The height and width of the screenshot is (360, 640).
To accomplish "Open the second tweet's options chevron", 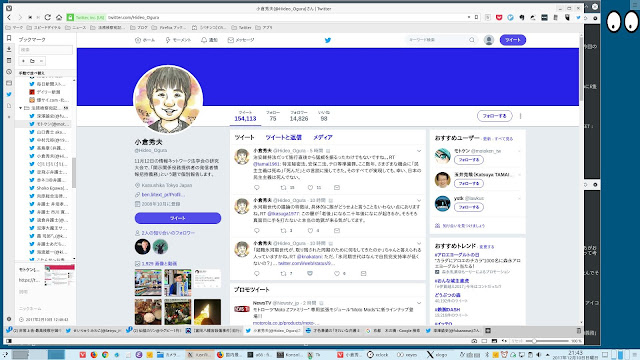I will [419, 200].
